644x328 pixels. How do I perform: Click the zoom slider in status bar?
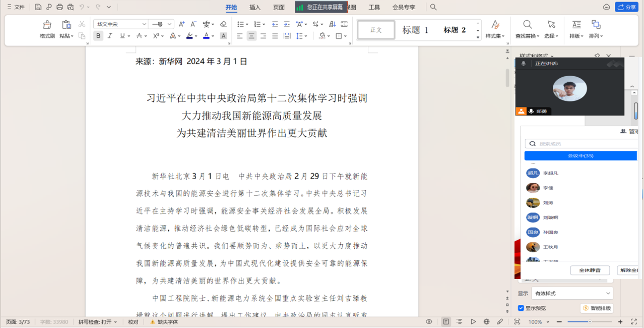(590, 321)
